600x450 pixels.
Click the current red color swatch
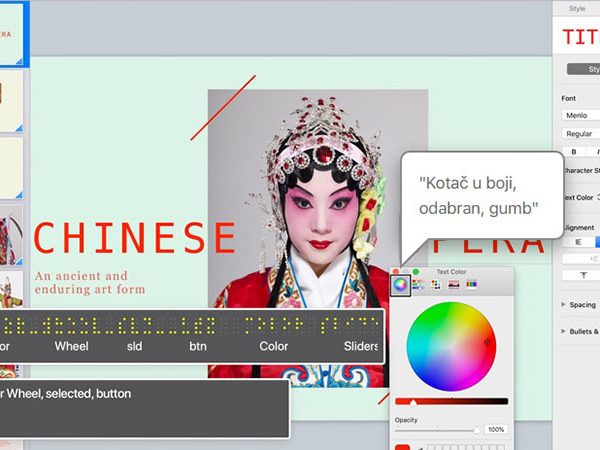tap(401, 447)
